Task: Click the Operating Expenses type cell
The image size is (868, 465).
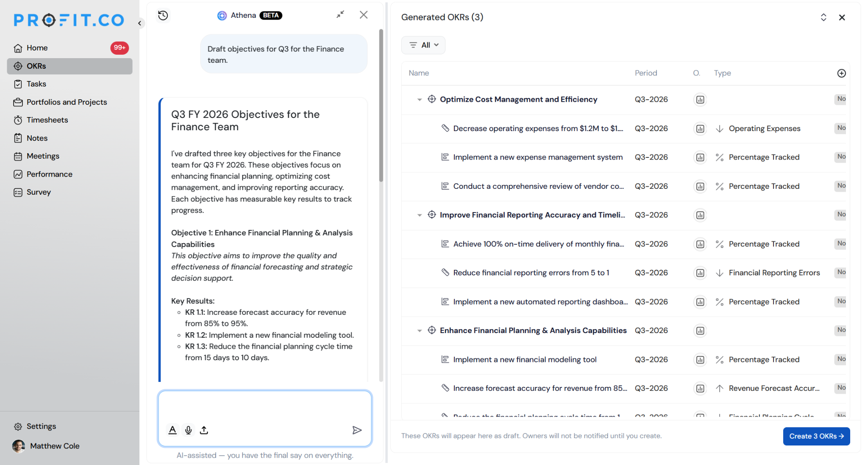Action: click(765, 129)
